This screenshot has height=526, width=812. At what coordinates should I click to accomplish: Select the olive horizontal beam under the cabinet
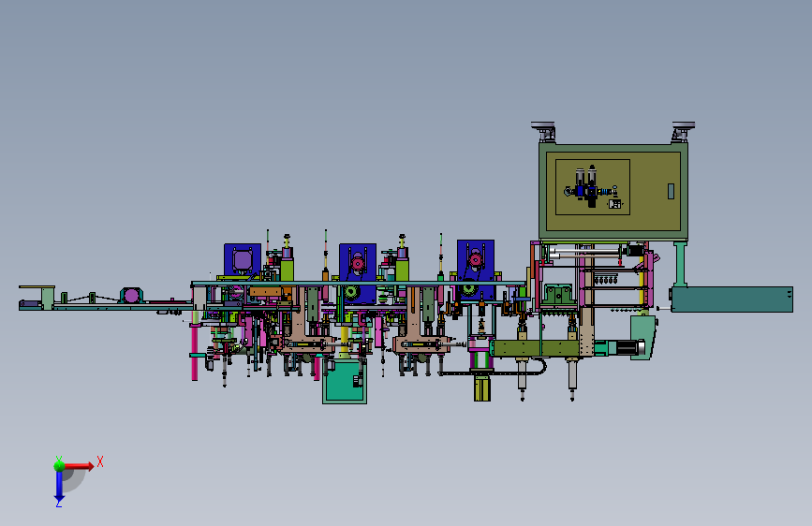(x=536, y=348)
